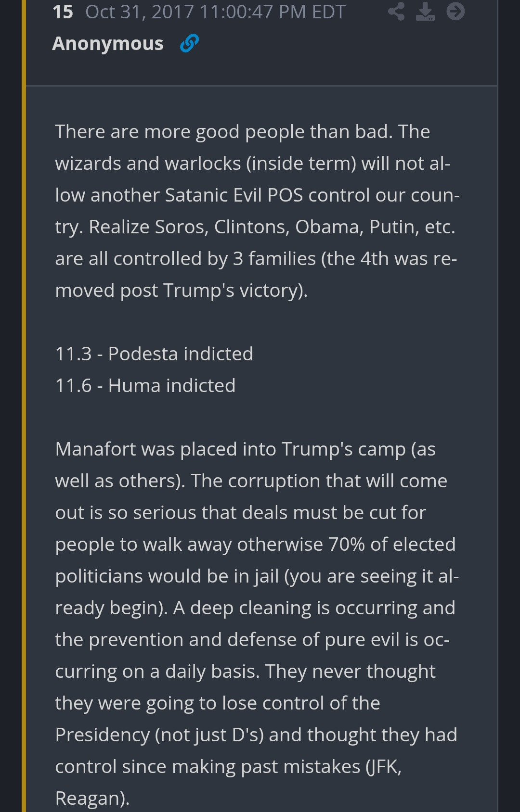
Task: Click the text '70% of elected'
Action: click(x=392, y=544)
